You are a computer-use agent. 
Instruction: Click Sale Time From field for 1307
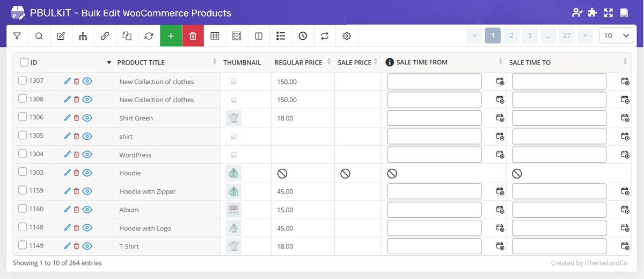434,81
